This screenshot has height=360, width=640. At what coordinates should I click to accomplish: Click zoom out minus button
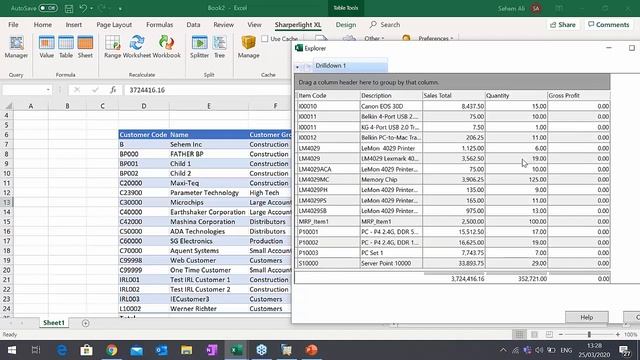point(560,334)
